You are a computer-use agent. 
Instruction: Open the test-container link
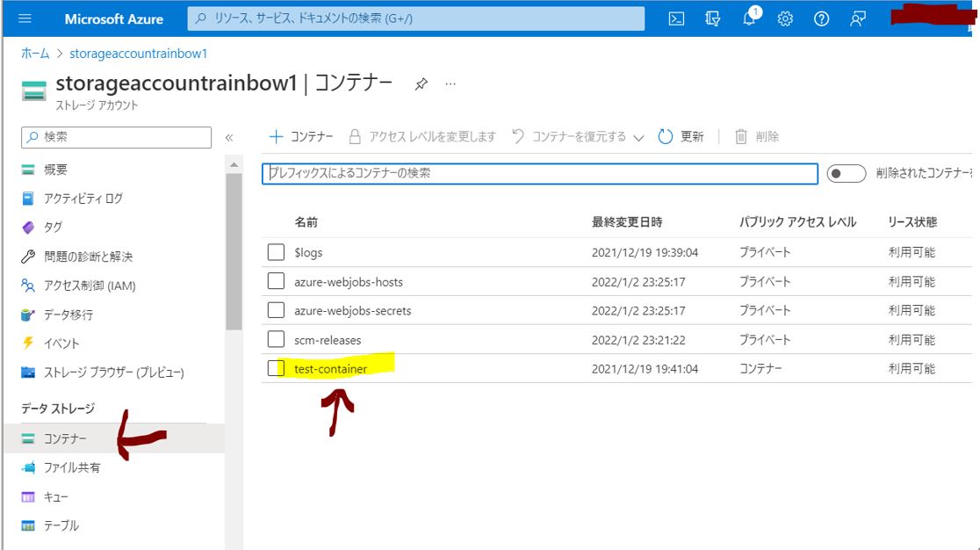pos(331,369)
